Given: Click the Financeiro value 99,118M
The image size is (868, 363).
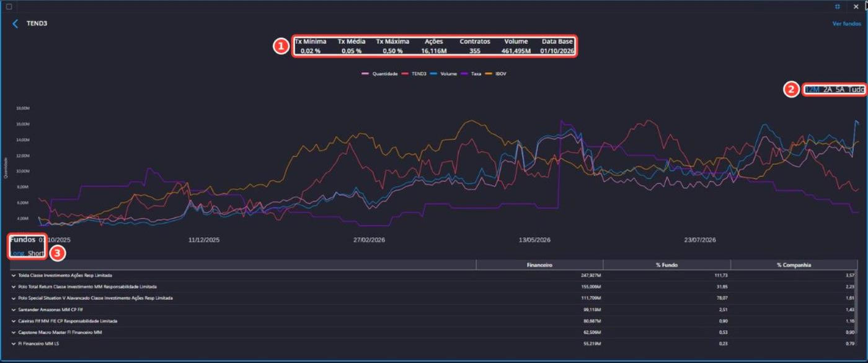Looking at the screenshot, I should [591, 309].
